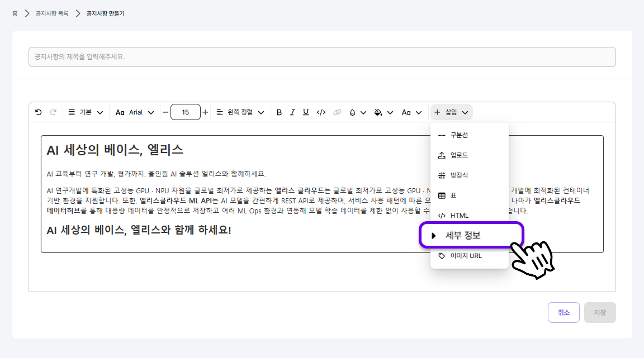Screen dimensions: 644x358
Task: Click the font size field showing 15
Action: 185,112
